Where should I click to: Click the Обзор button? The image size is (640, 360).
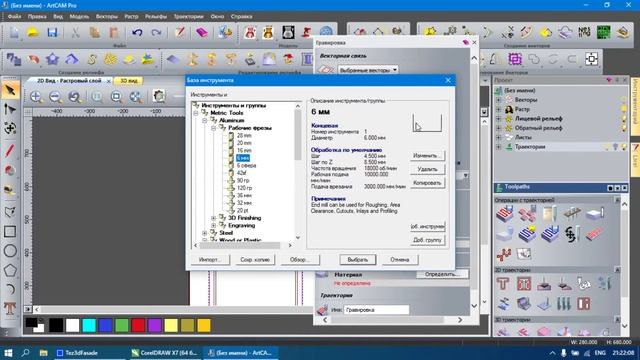pyautogui.click(x=300, y=260)
